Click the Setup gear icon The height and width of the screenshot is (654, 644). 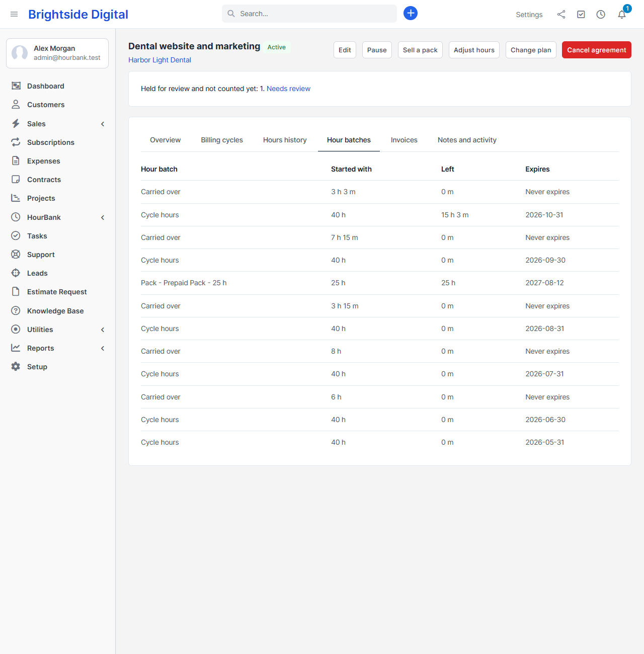(x=16, y=367)
